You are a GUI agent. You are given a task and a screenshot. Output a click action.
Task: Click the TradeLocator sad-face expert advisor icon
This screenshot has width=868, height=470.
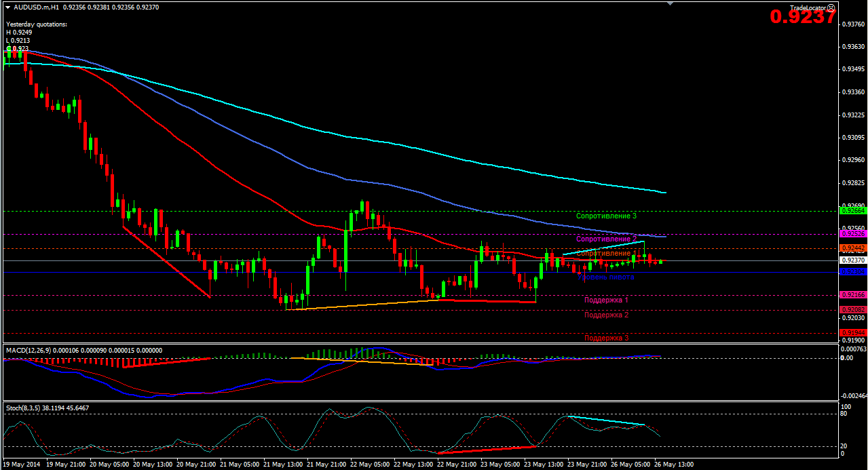pyautogui.click(x=831, y=7)
